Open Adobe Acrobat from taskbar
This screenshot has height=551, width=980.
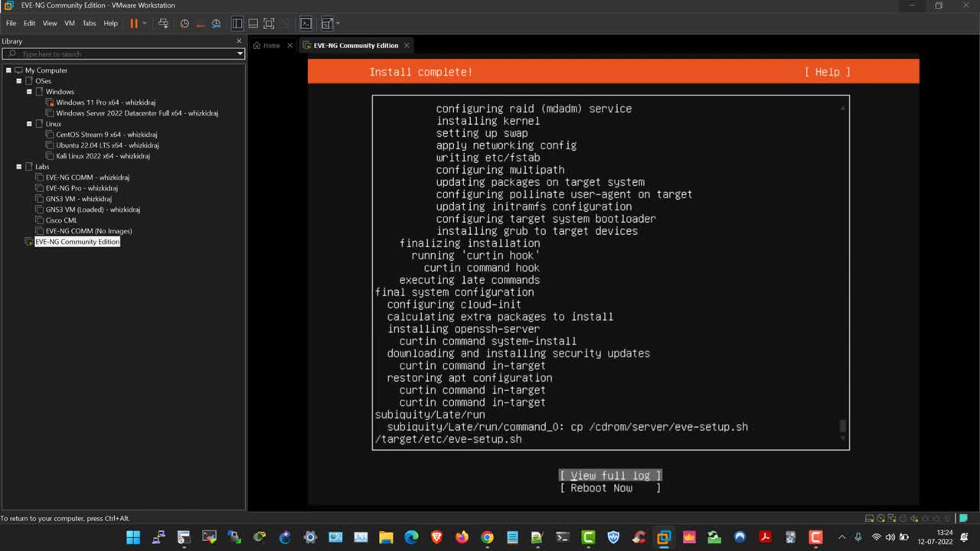click(x=765, y=537)
